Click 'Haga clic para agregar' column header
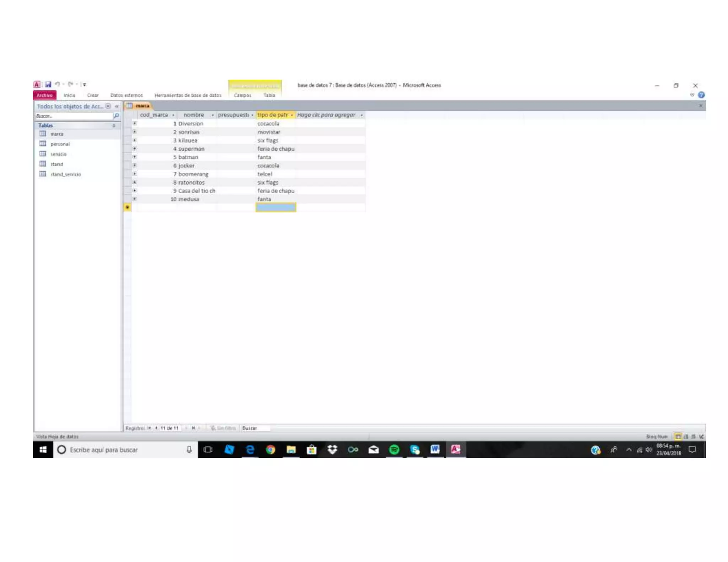Viewport: 728px width, 562px height. [326, 115]
